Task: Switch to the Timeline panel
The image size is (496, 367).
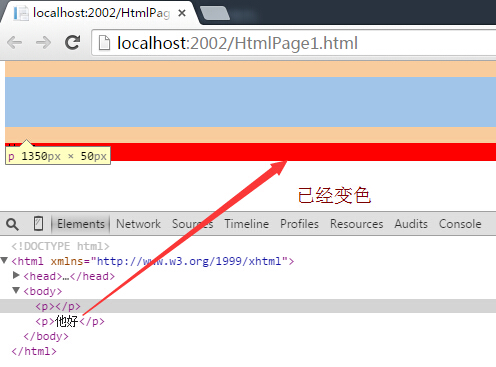Action: pos(246,224)
